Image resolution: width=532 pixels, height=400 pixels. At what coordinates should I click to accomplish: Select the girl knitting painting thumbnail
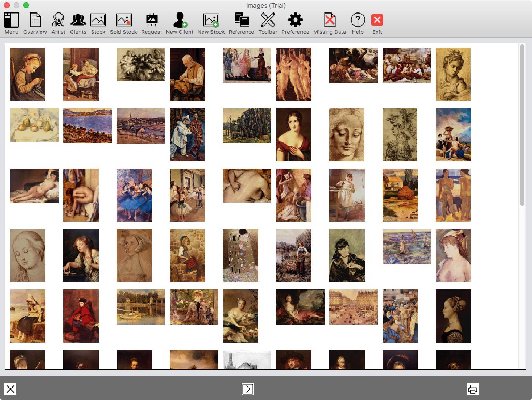pos(28,74)
